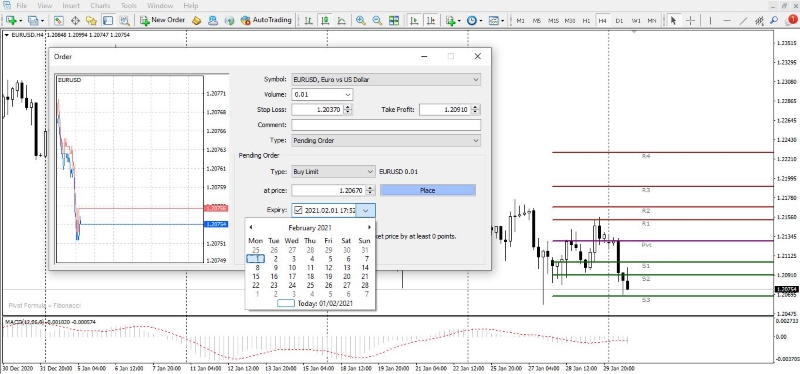Click the community people icon in toolbar
The height and width of the screenshot is (374, 800).
point(213,20)
